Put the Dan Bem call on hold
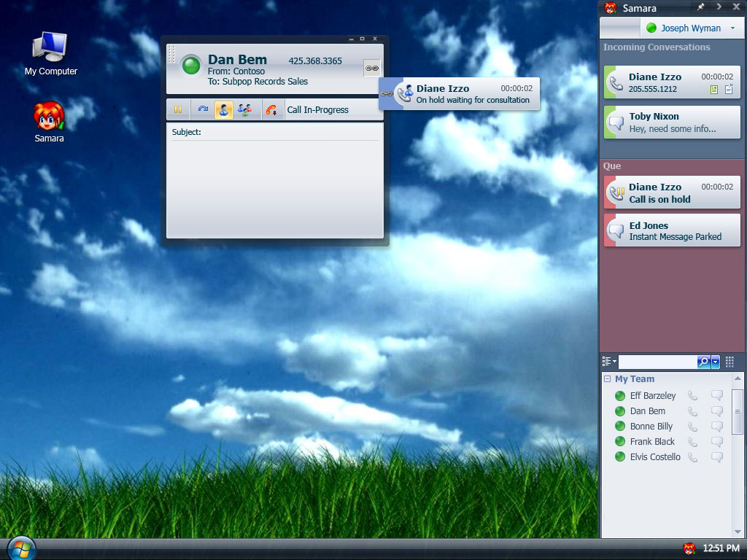 (178, 109)
